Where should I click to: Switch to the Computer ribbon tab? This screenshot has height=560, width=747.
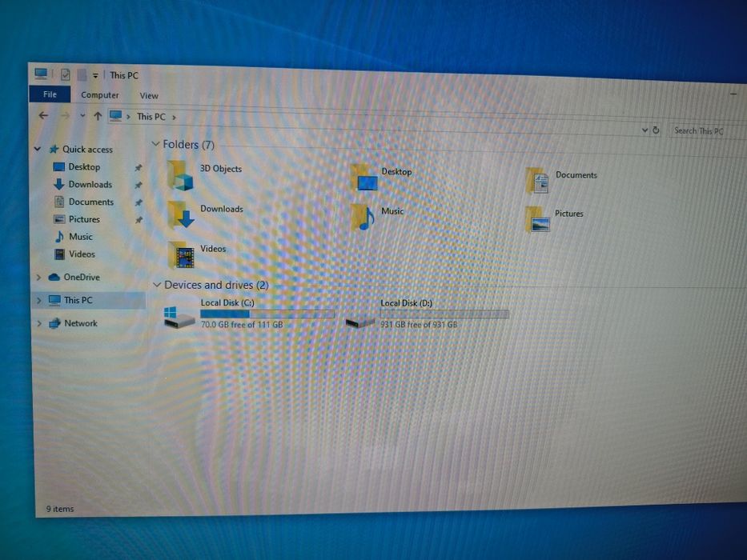point(99,94)
